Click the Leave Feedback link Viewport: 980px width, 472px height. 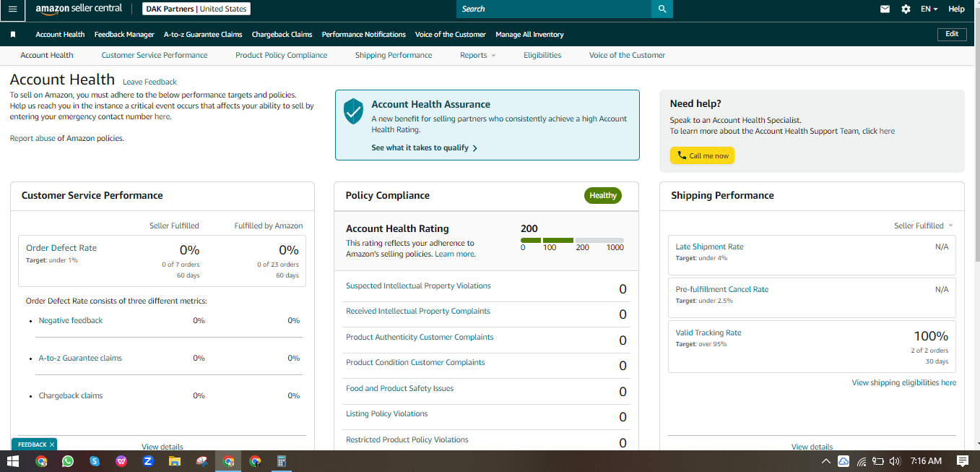[149, 82]
